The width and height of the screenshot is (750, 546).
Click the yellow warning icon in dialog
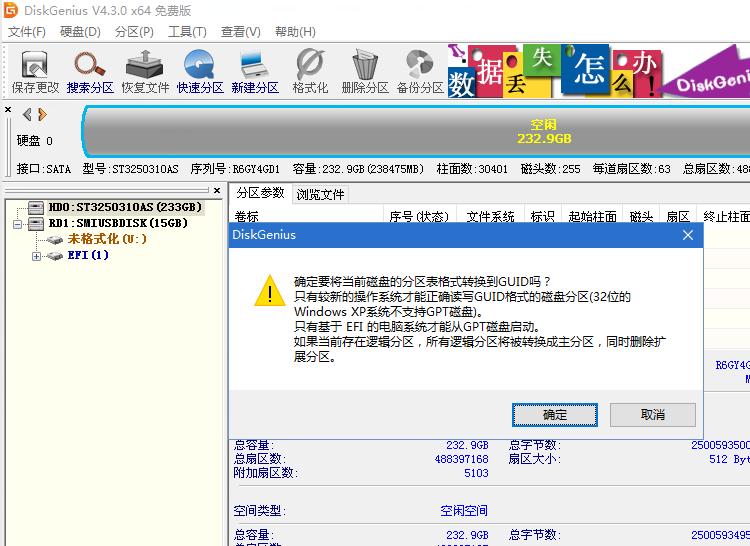coord(270,291)
